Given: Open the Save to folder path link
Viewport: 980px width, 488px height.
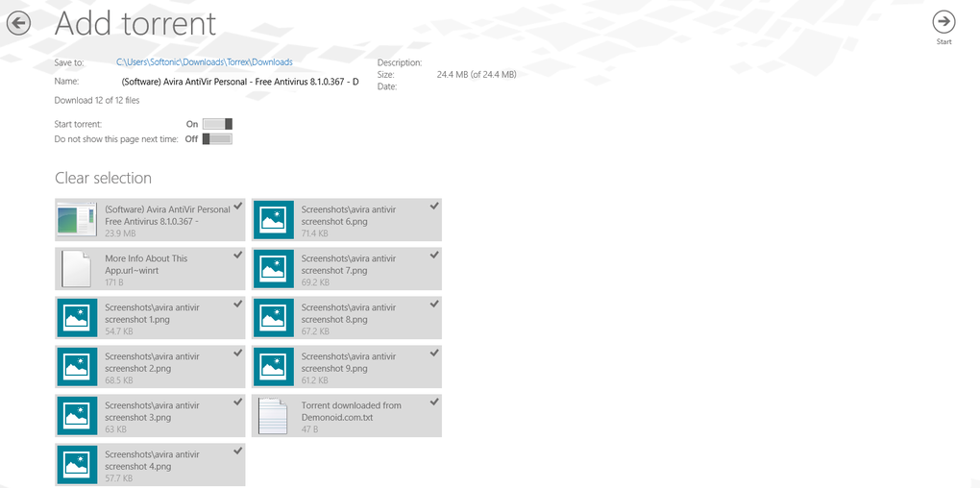Looking at the screenshot, I should (x=205, y=62).
